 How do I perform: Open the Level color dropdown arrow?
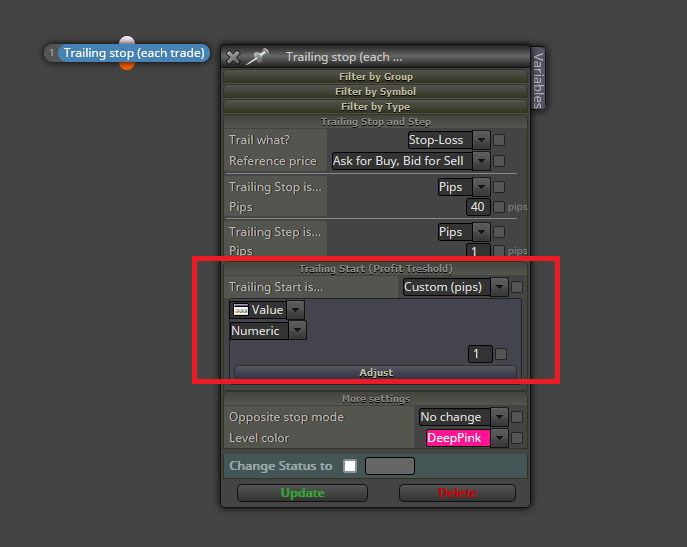499,438
